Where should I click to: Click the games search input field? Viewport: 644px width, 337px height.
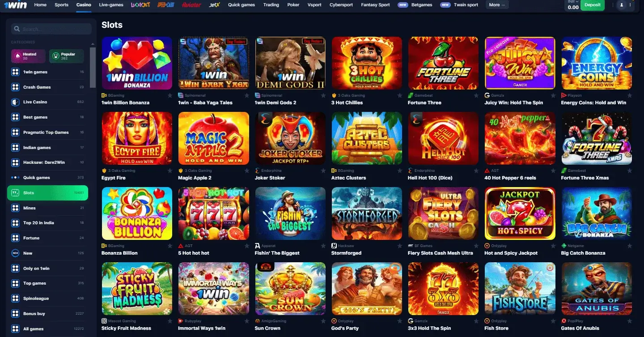[51, 29]
